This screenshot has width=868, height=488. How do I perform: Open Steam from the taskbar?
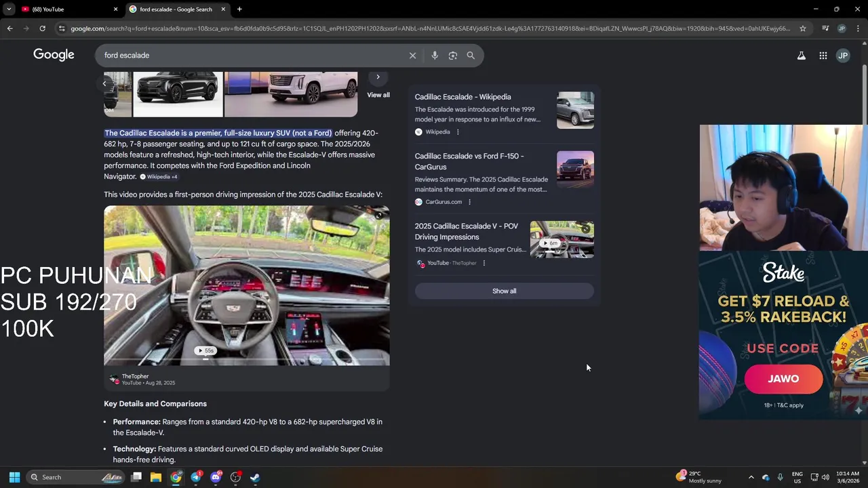coord(255,477)
